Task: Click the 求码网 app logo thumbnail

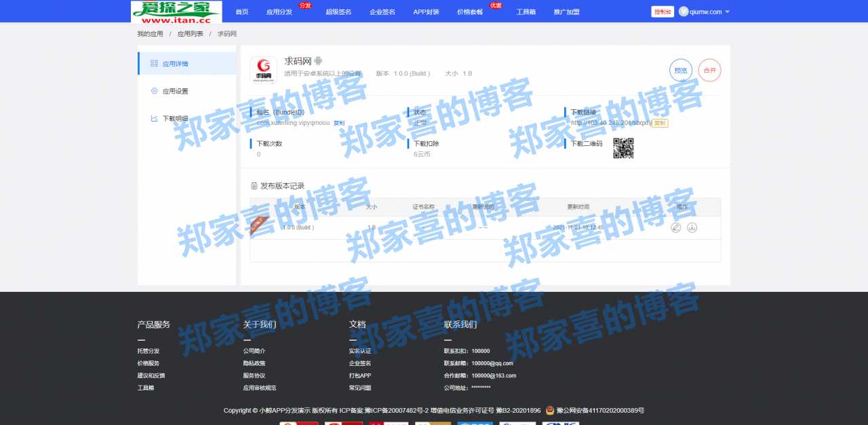Action: [264, 70]
